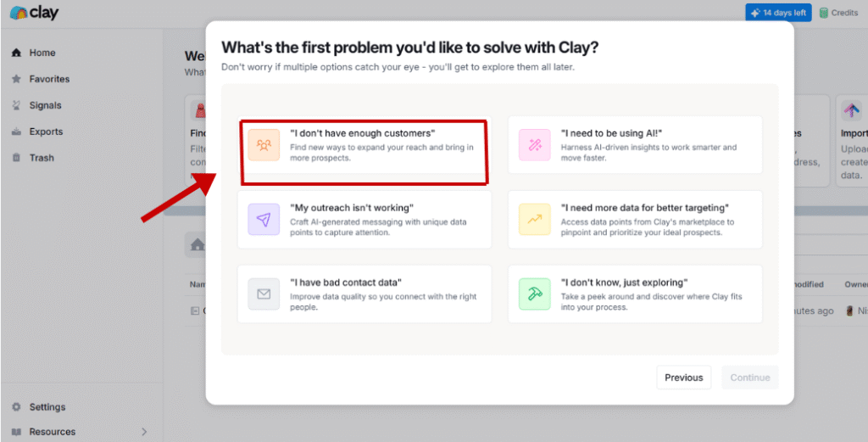868x442 pixels.
Task: Click the magic wand AI icon
Action: tap(535, 145)
